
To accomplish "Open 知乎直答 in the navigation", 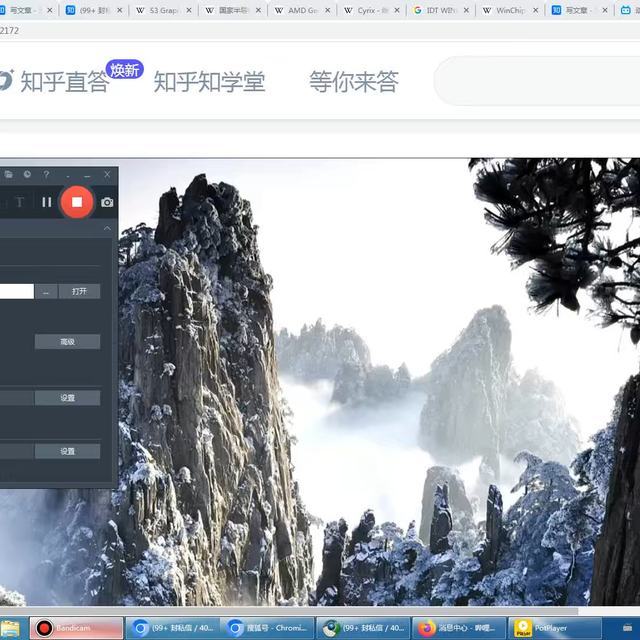I will click(x=64, y=82).
